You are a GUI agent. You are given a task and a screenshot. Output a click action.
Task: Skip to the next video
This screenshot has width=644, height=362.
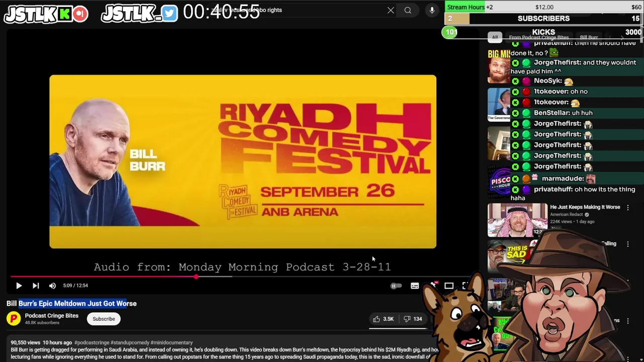click(x=36, y=286)
